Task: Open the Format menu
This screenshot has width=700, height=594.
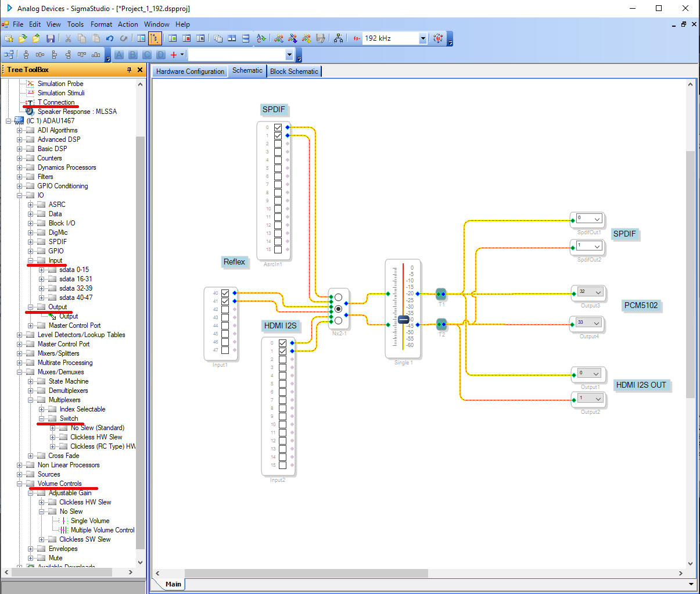Action: click(x=102, y=24)
